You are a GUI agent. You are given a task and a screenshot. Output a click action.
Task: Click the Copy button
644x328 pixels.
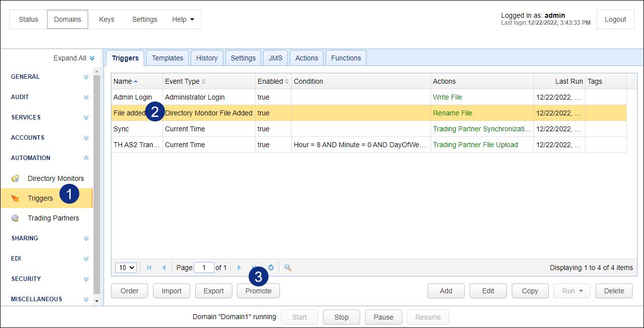tap(530, 291)
